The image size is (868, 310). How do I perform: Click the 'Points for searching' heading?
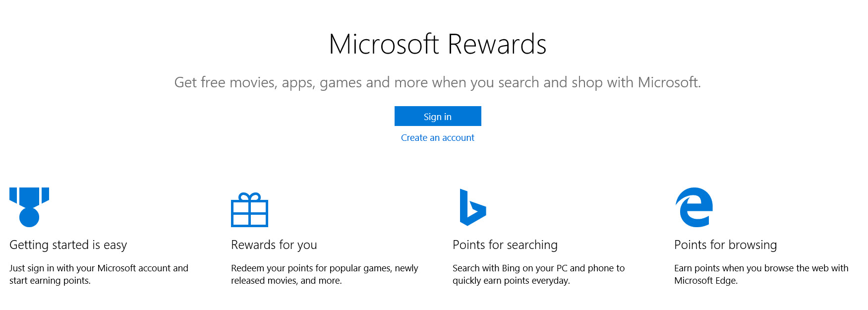tap(505, 245)
